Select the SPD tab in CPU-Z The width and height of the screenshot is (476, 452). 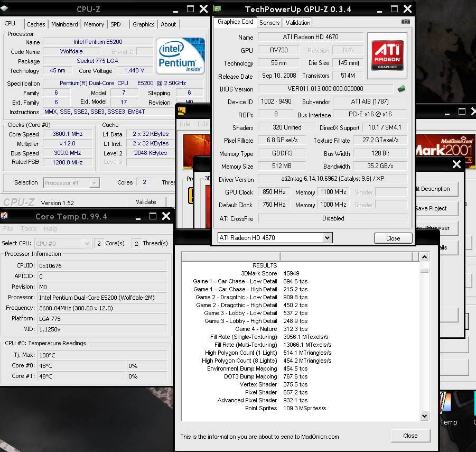(x=115, y=24)
